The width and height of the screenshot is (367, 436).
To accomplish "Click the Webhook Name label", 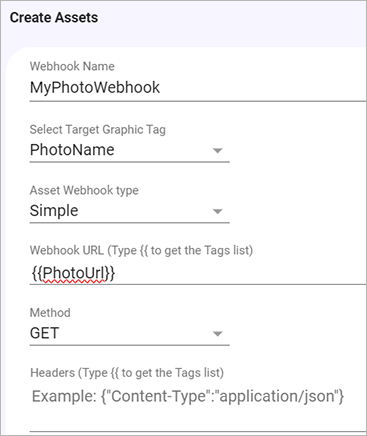I will pyautogui.click(x=72, y=66).
